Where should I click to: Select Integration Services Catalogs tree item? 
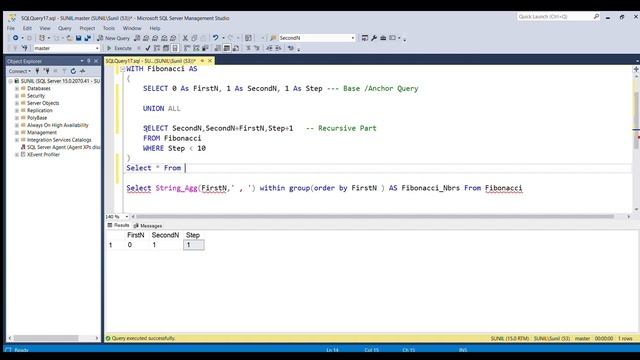pyautogui.click(x=59, y=140)
